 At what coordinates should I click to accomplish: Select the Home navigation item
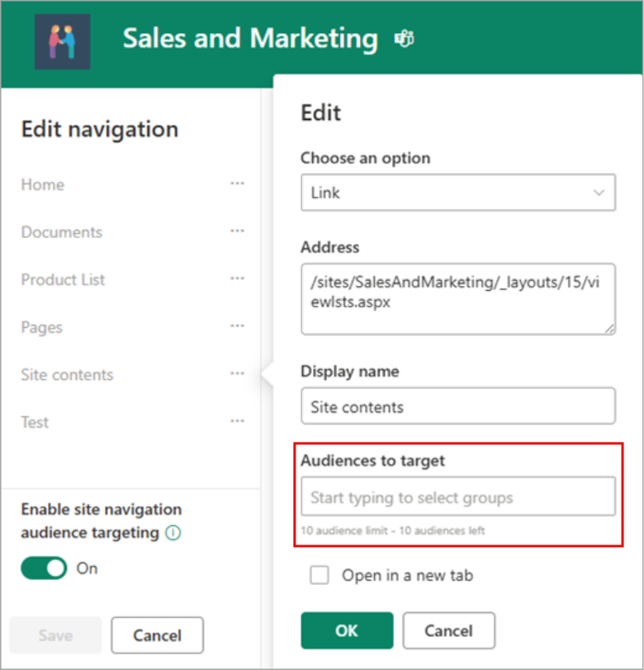click(42, 184)
